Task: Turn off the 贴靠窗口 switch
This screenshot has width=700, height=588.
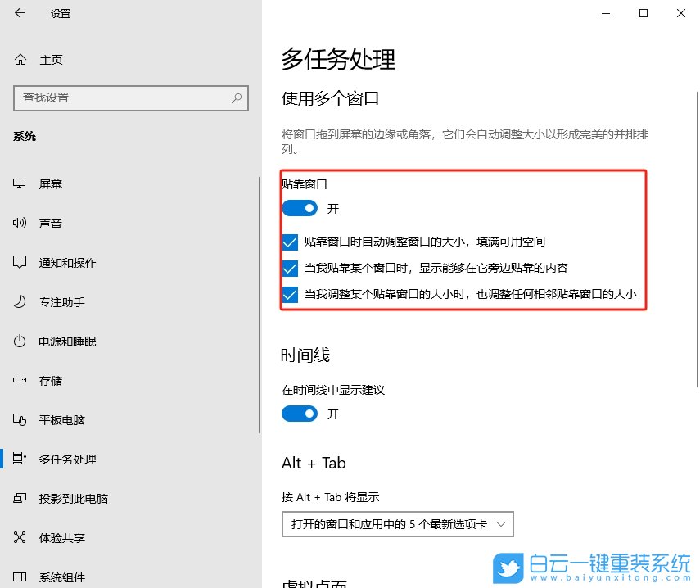Action: (300, 208)
